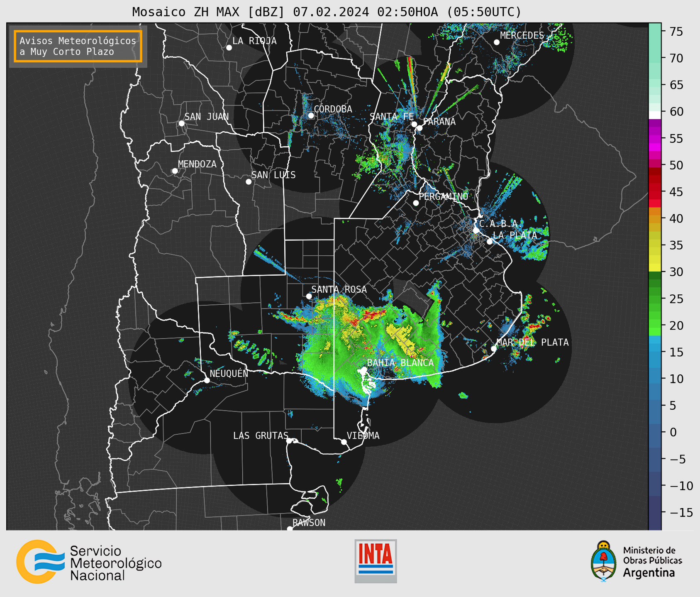Click the 0 value on the dBZ scale
Image resolution: width=700 pixels, height=597 pixels.
coord(673,432)
